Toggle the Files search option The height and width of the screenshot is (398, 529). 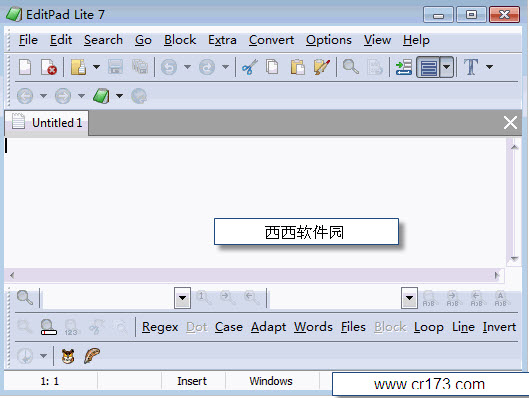(x=353, y=327)
